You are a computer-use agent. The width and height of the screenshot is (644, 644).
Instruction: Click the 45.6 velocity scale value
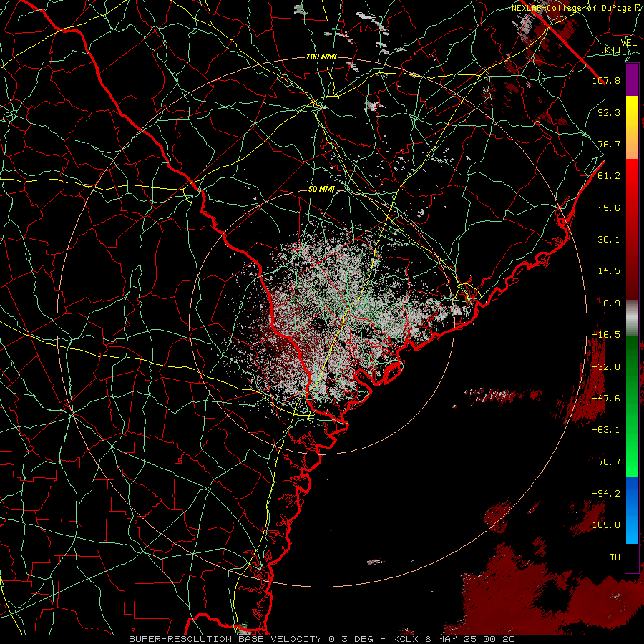coord(609,208)
